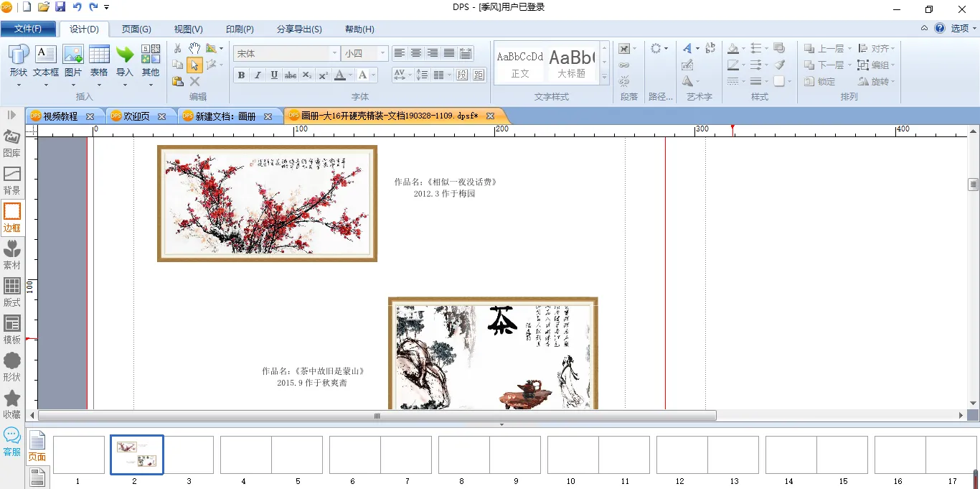The image size is (980, 489).
Task: Click the 图片 insert picture icon
Action: click(x=73, y=61)
